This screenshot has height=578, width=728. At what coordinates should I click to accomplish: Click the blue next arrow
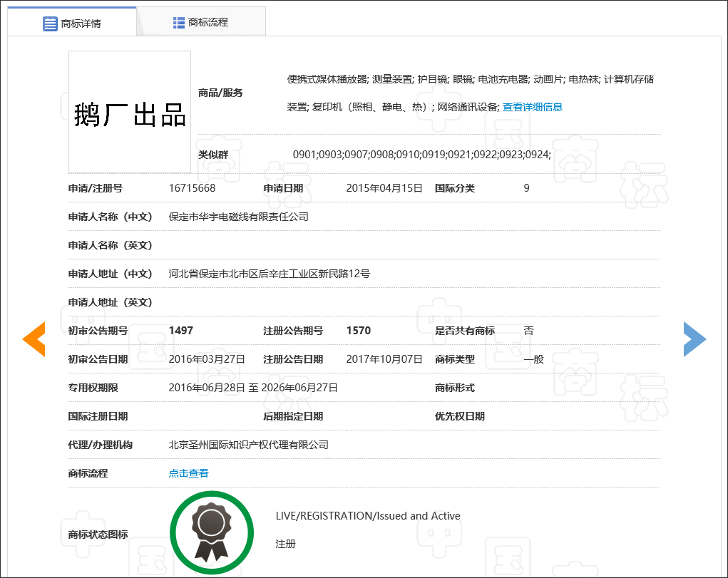pyautogui.click(x=694, y=339)
